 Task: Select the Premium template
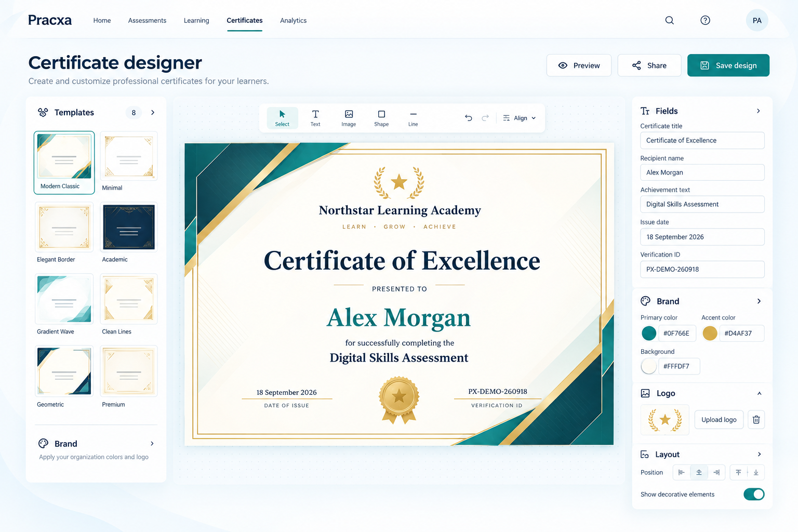click(129, 377)
